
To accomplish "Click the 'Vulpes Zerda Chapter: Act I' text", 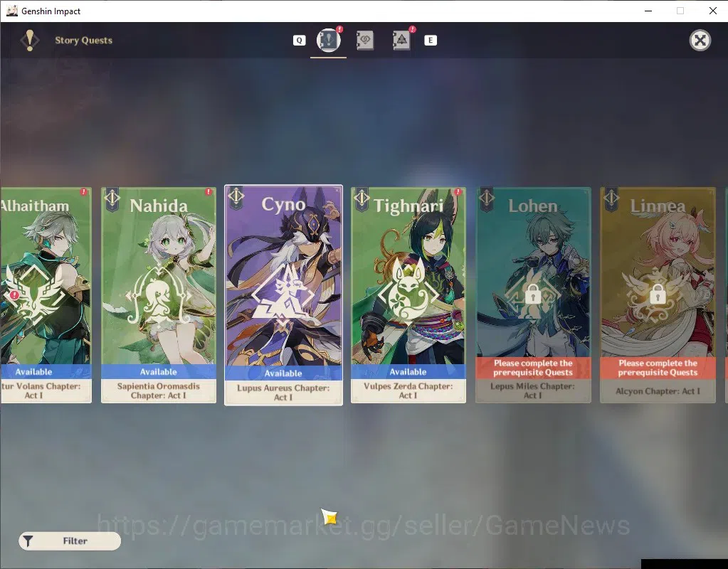I will coord(408,390).
